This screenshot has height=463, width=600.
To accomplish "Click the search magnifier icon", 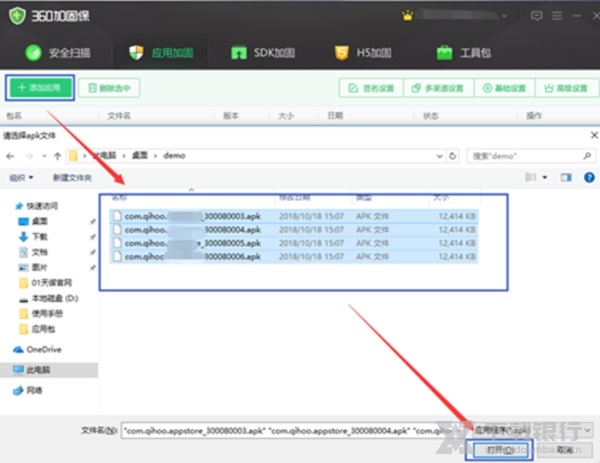I will [x=587, y=156].
